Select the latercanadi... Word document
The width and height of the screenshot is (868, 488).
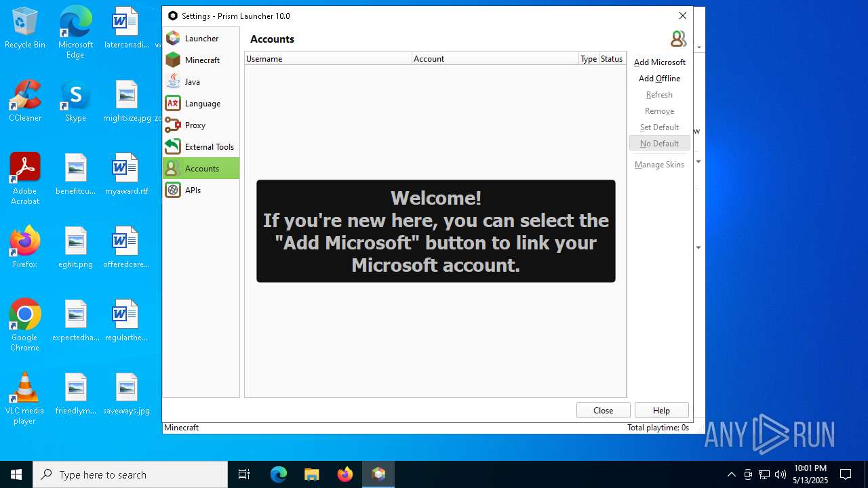[127, 28]
